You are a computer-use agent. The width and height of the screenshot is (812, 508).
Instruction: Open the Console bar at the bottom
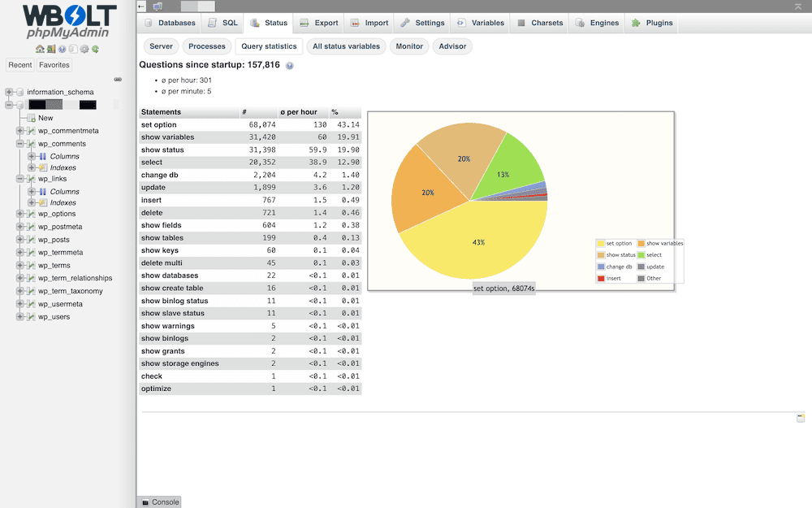click(x=159, y=501)
